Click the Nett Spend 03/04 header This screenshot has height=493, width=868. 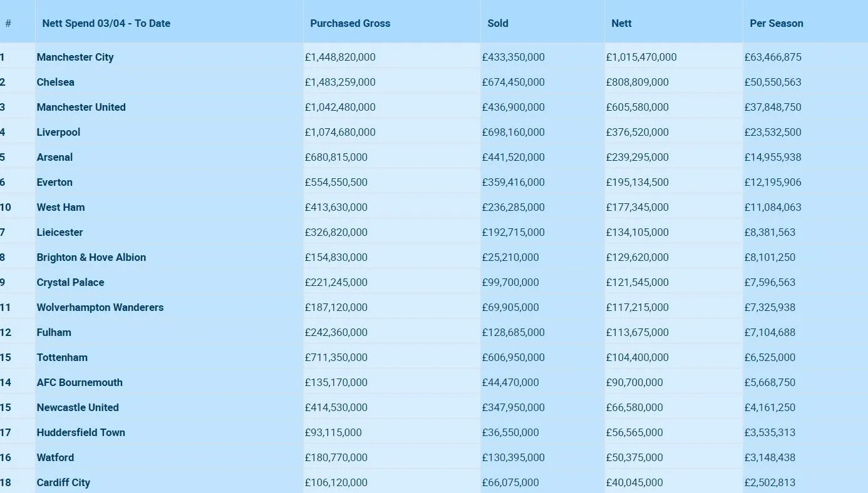tap(106, 23)
